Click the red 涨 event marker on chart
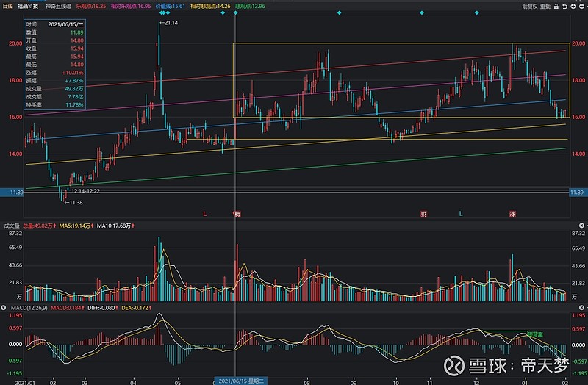The width and height of the screenshot is (588, 385). coord(512,214)
